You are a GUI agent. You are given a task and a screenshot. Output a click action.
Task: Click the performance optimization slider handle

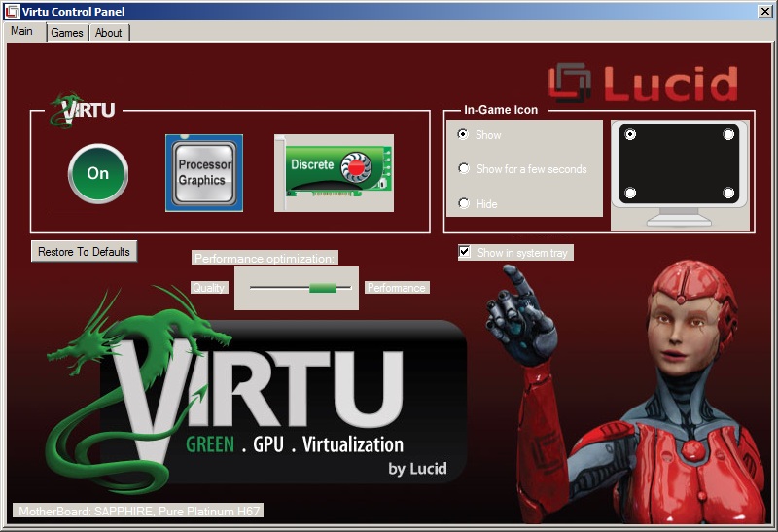pos(323,288)
